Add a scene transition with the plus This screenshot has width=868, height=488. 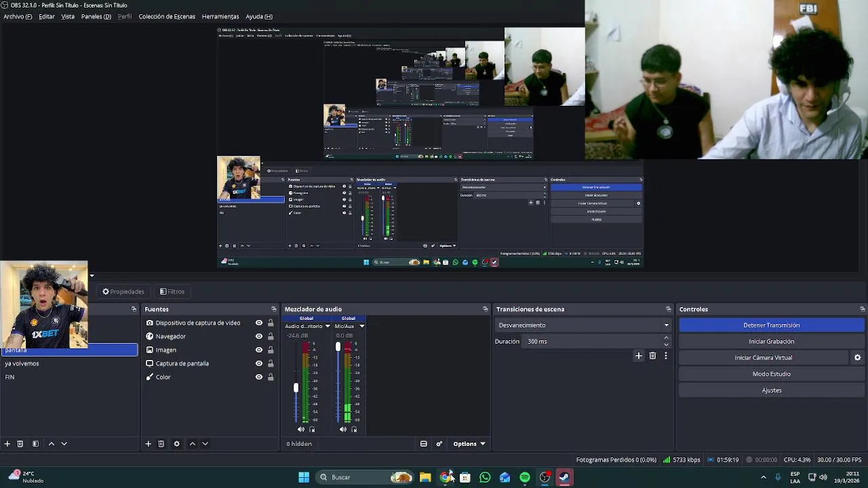pyautogui.click(x=638, y=355)
